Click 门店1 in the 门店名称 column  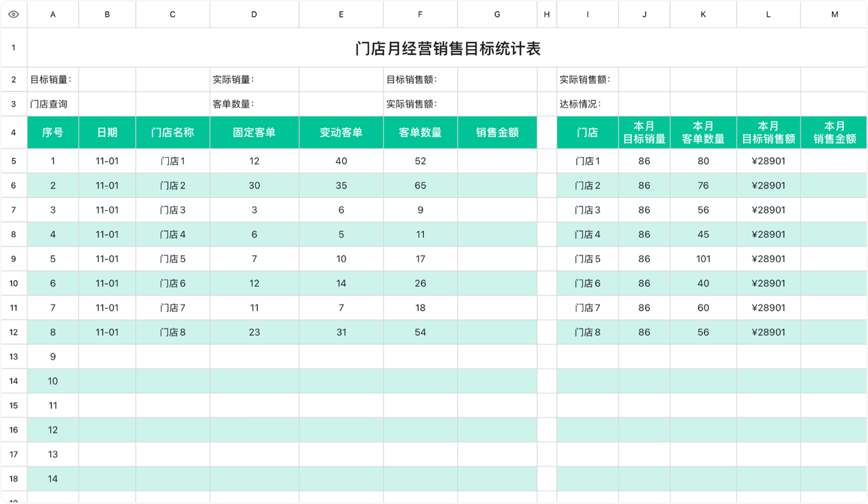click(x=173, y=161)
